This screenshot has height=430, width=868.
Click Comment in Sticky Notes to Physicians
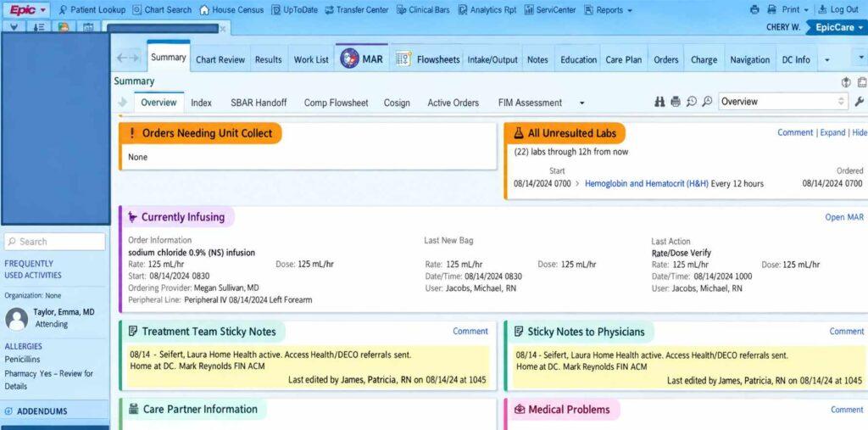847,332
